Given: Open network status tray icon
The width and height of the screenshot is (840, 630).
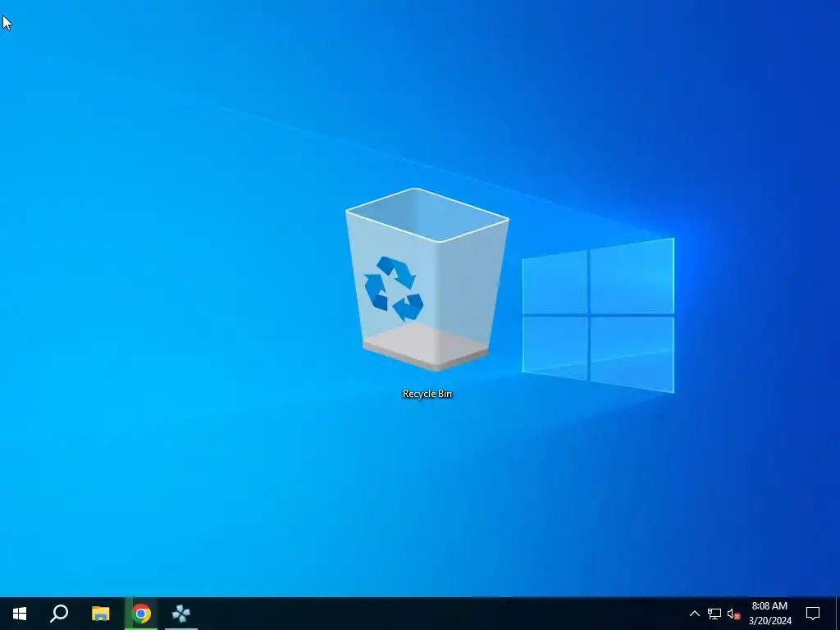Looking at the screenshot, I should 714,614.
